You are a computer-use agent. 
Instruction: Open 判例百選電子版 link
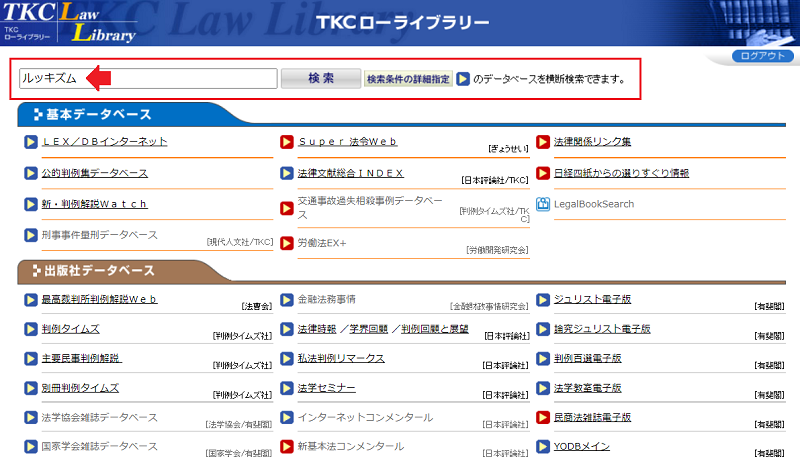(588, 358)
